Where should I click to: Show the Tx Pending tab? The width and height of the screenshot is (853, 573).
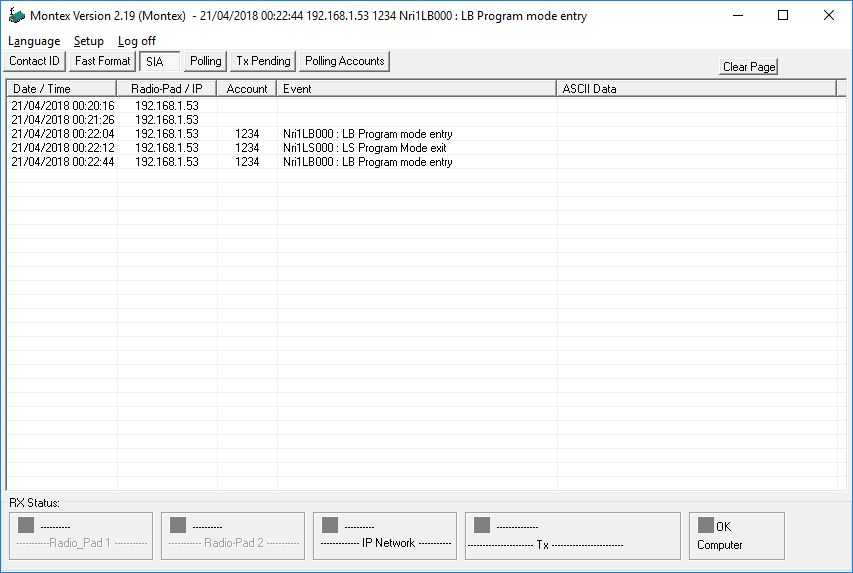coord(263,61)
